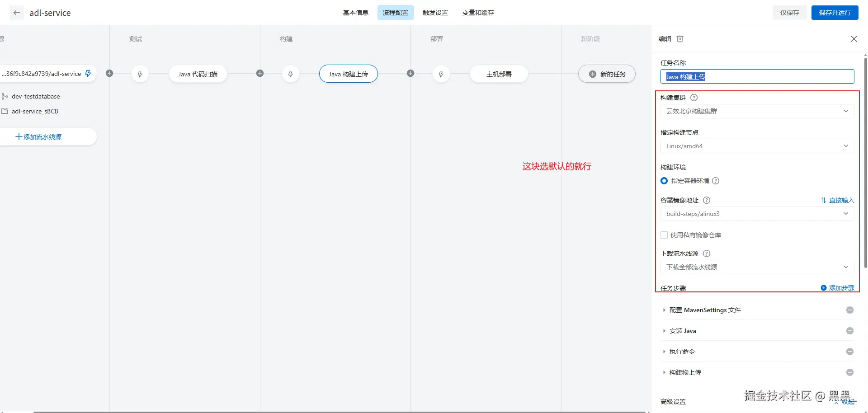The height and width of the screenshot is (413, 868).
Task: Add a task before Java 代码扫描 using the plus icon
Action: (109, 73)
